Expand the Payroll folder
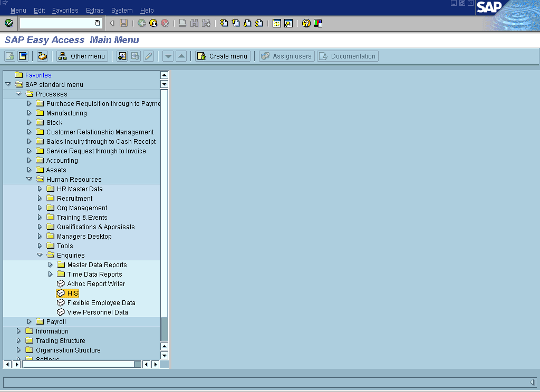540x392 pixels. [x=30, y=321]
